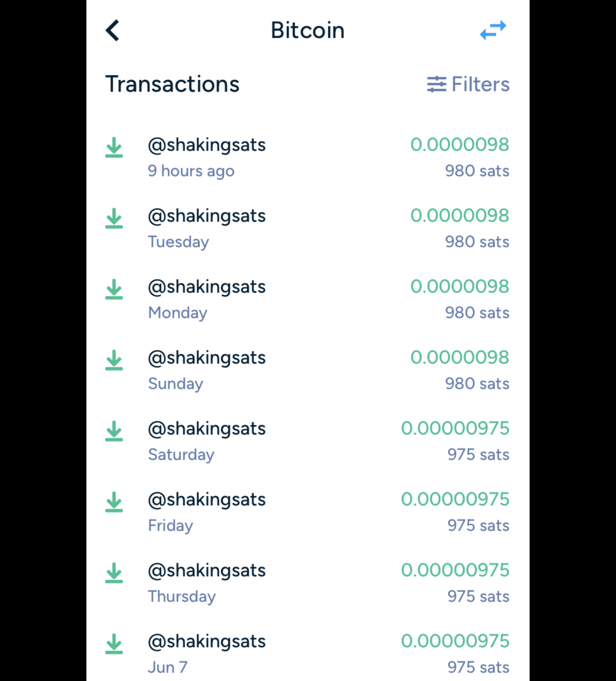Screen dimensions: 616x681
Task: View the Jun 7 @shakingsats transaction
Action: coord(308,653)
